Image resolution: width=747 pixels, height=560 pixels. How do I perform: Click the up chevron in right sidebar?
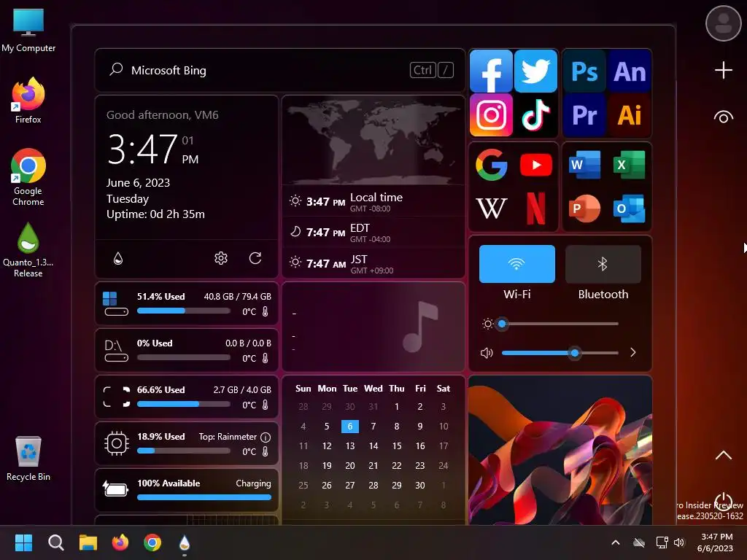point(723,455)
